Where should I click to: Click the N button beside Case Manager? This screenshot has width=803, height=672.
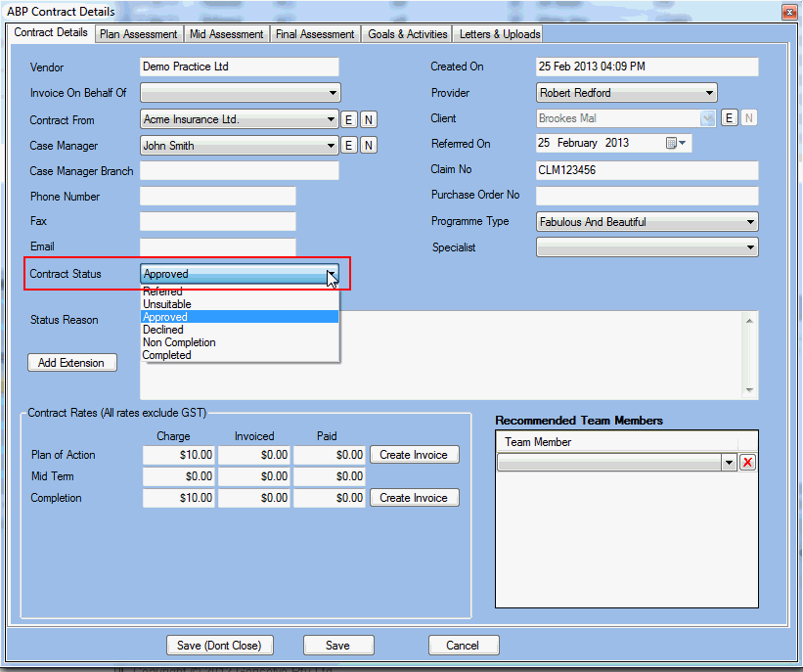[368, 146]
